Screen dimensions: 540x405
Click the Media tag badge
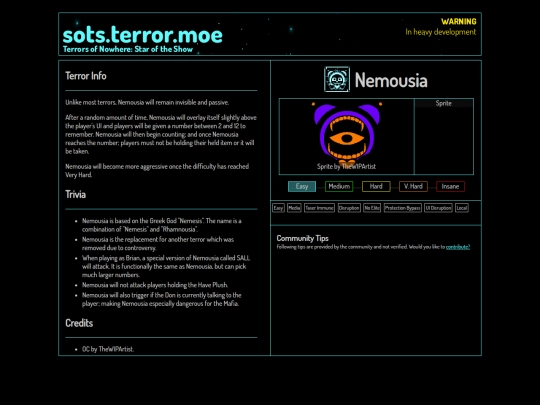tap(294, 208)
